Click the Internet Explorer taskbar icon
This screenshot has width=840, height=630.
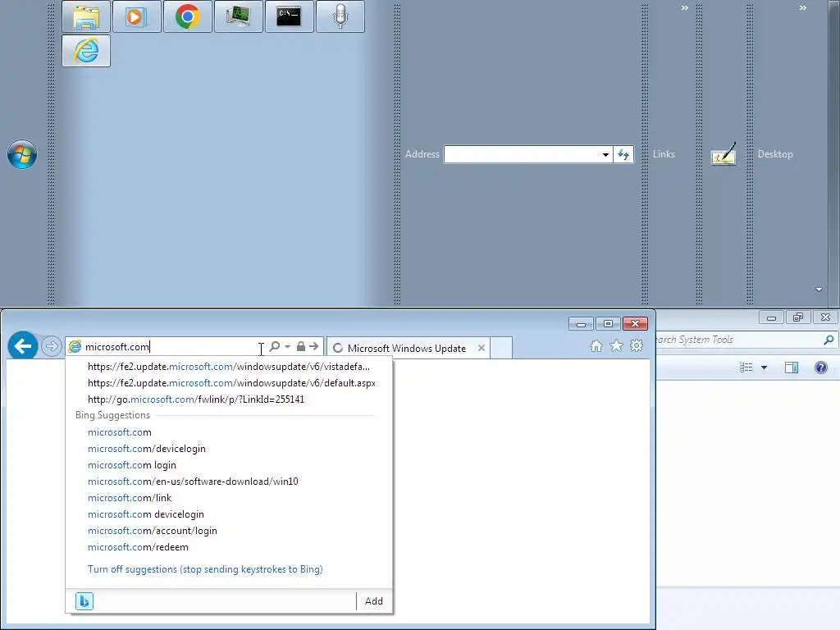point(85,51)
